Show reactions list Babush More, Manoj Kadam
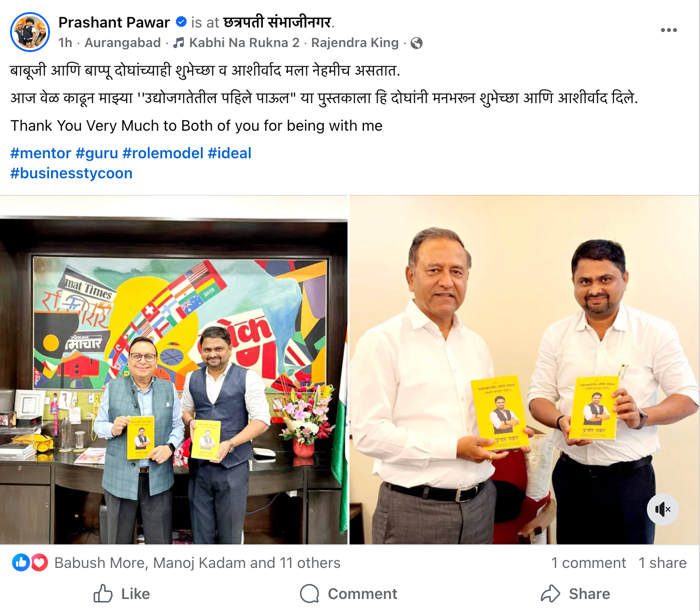Viewport: 700px width, 611px height. (197, 563)
